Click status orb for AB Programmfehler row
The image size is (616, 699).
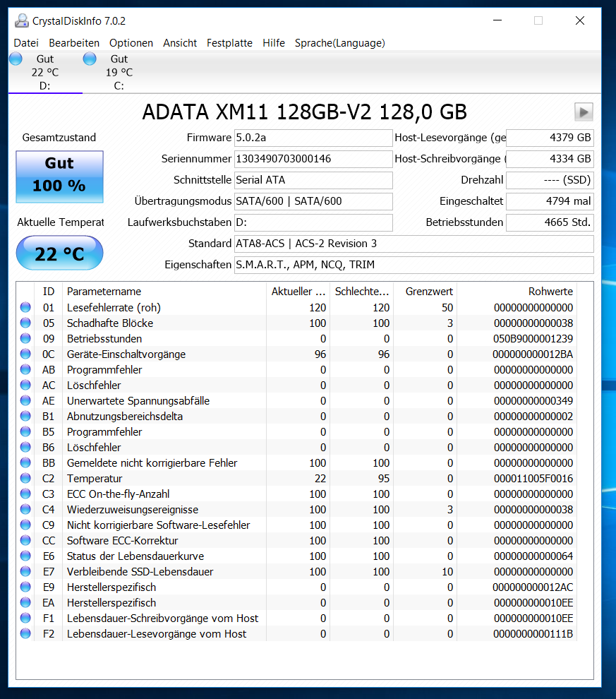click(x=25, y=369)
